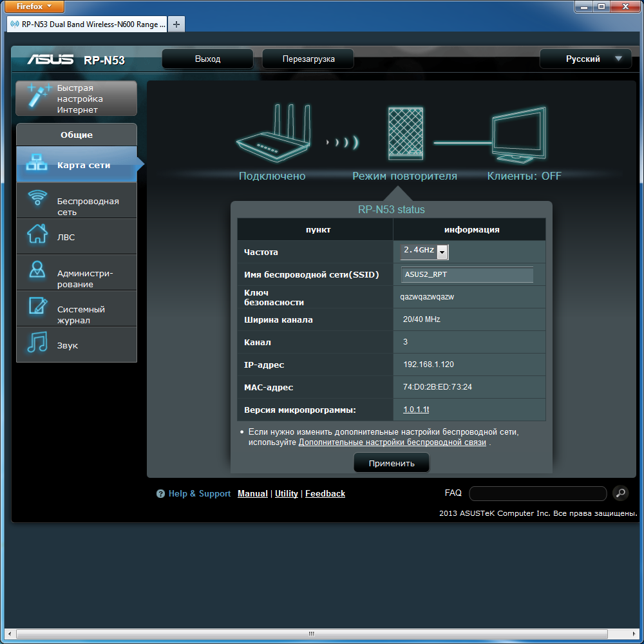This screenshot has width=644, height=644.
Task: Open the 2.4GHz frequency dropdown
Action: [x=424, y=251]
